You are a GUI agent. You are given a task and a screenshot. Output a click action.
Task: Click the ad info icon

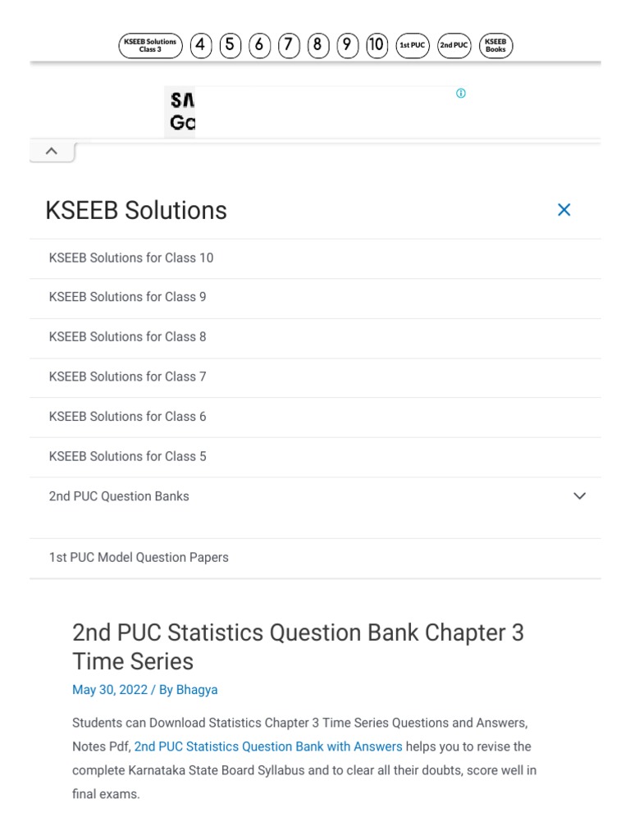(460, 94)
